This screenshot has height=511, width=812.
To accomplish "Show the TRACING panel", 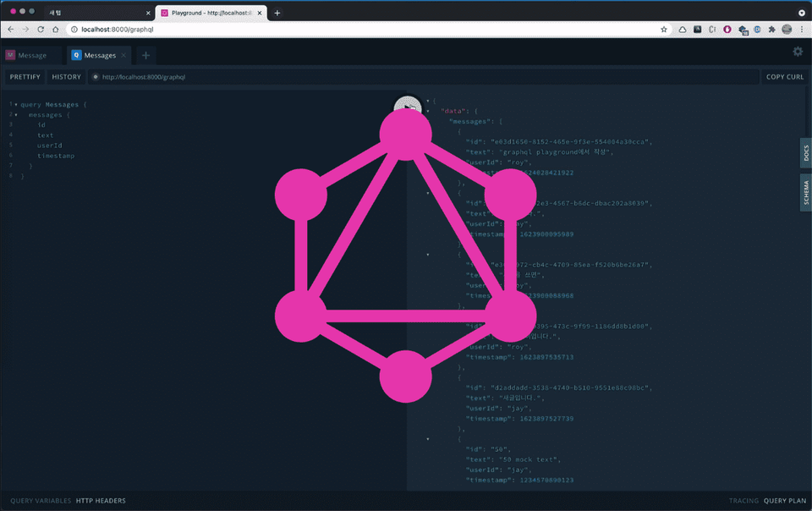I will (743, 501).
